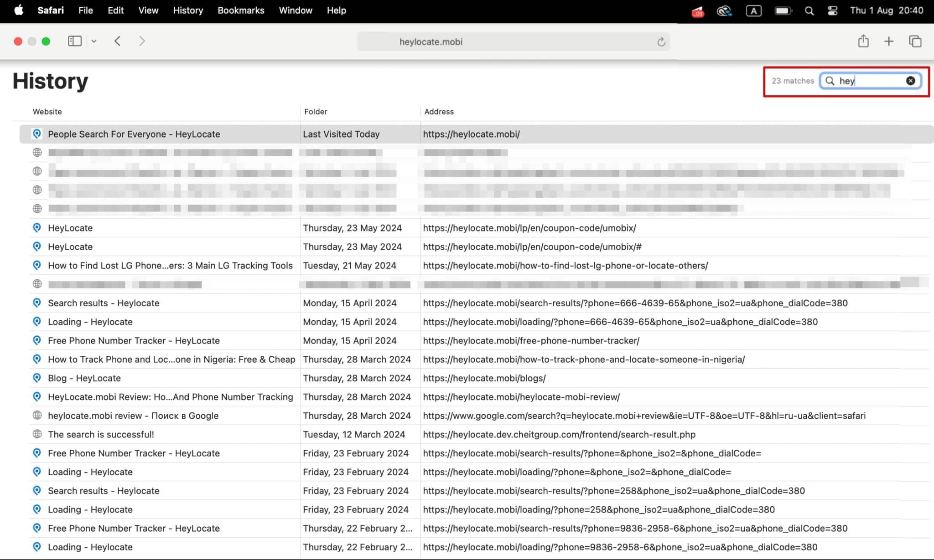The height and width of the screenshot is (560, 934).
Task: Open a new tab with the plus icon
Action: click(888, 41)
